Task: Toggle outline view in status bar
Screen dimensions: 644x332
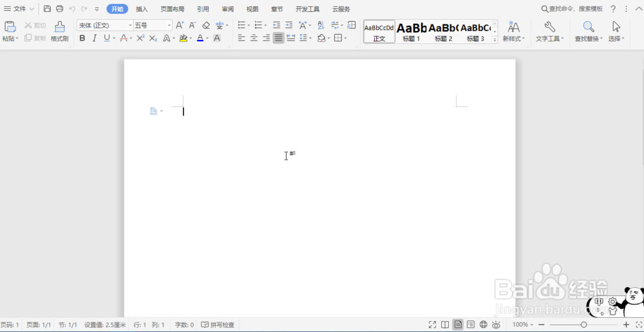Action: [471, 325]
